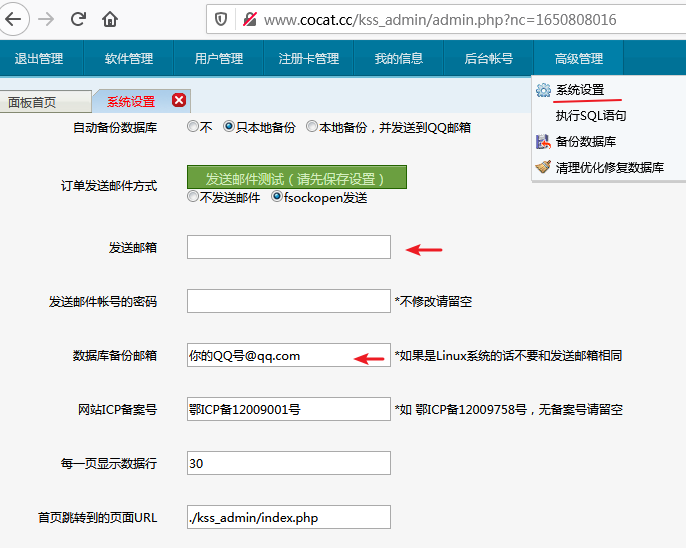The height and width of the screenshot is (548, 686).
Task: Click the browser forward arrow
Action: tap(46, 19)
